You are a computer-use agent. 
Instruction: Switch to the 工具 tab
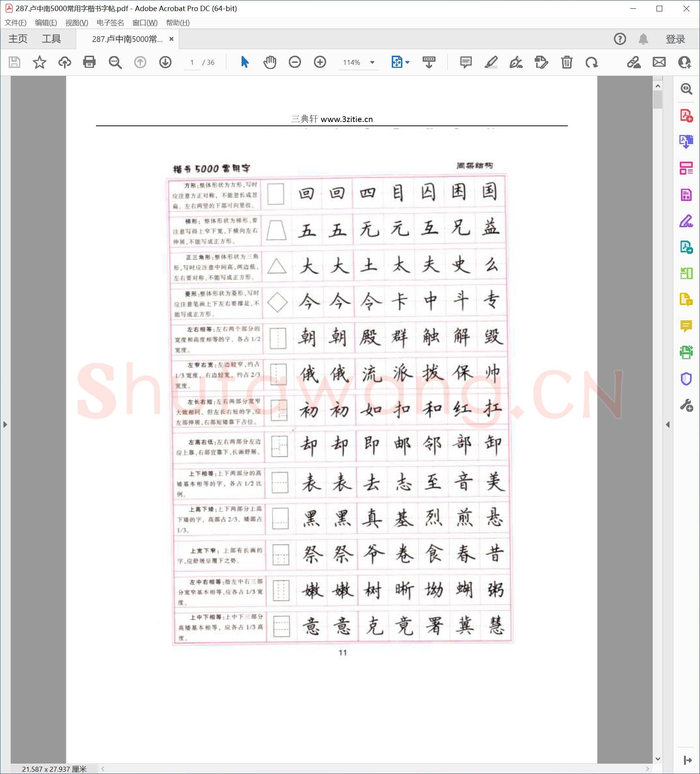52,39
